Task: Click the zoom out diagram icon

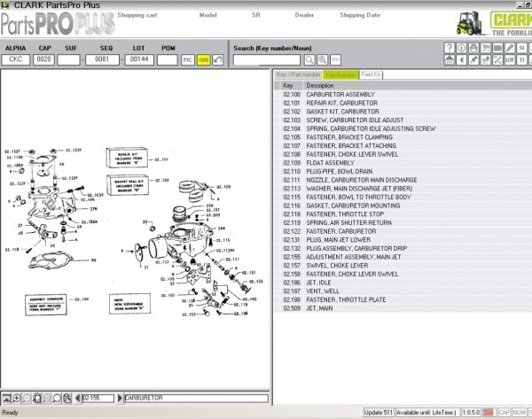Action: coord(27,398)
